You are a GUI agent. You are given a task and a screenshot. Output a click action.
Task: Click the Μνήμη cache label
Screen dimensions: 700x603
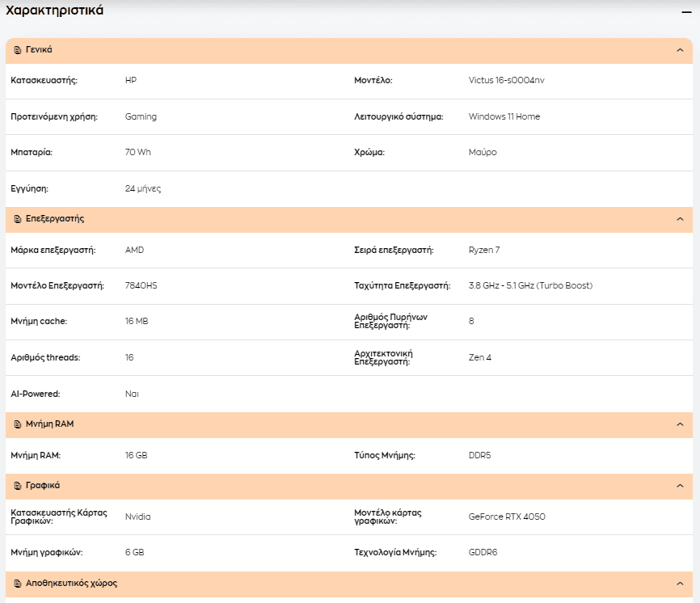39,322
